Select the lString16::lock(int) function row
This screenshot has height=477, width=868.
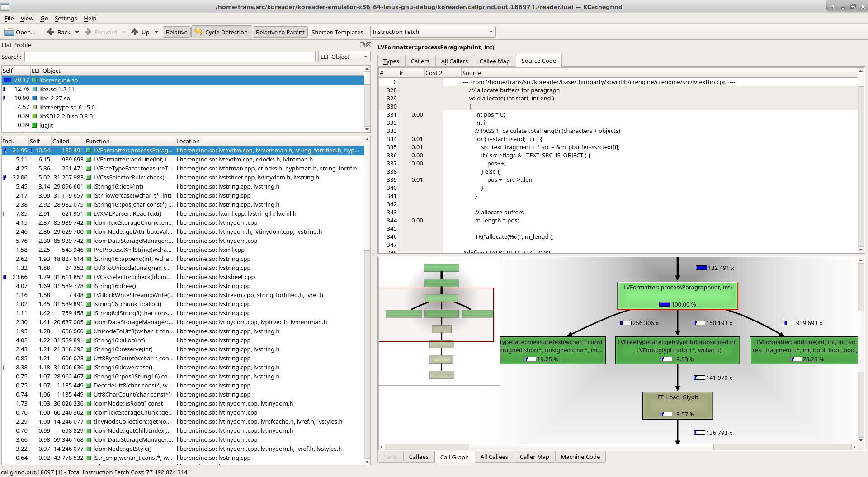[x=183, y=187]
